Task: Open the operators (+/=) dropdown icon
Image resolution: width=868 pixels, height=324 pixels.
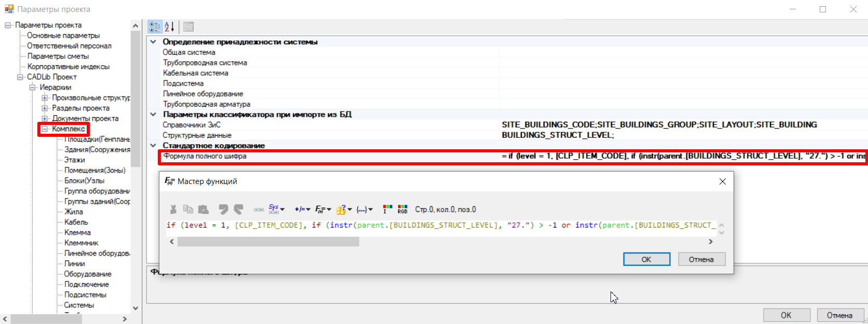Action: pyautogui.click(x=302, y=209)
